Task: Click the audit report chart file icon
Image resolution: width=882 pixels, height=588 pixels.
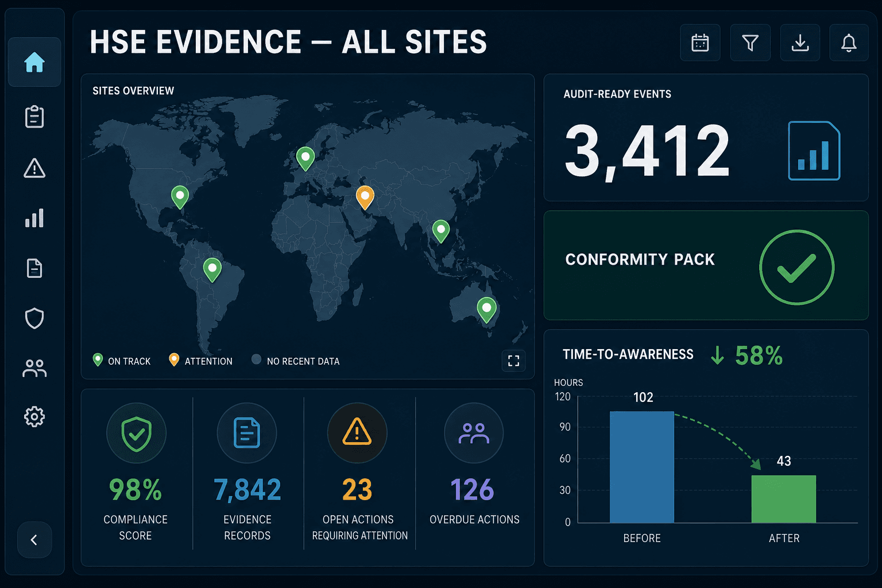Action: 814,150
